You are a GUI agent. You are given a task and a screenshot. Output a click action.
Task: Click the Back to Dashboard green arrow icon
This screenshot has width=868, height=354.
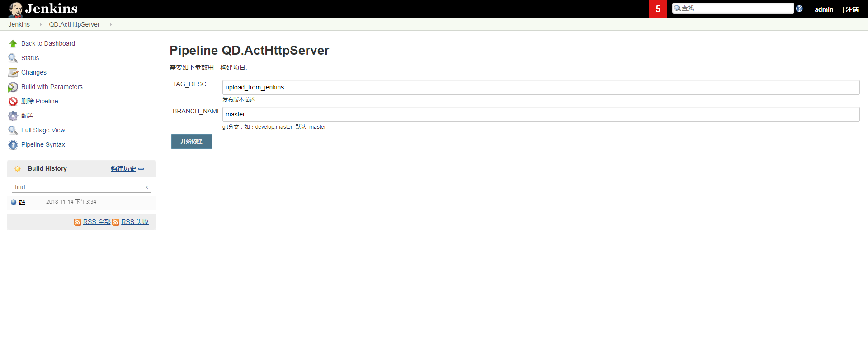click(13, 44)
